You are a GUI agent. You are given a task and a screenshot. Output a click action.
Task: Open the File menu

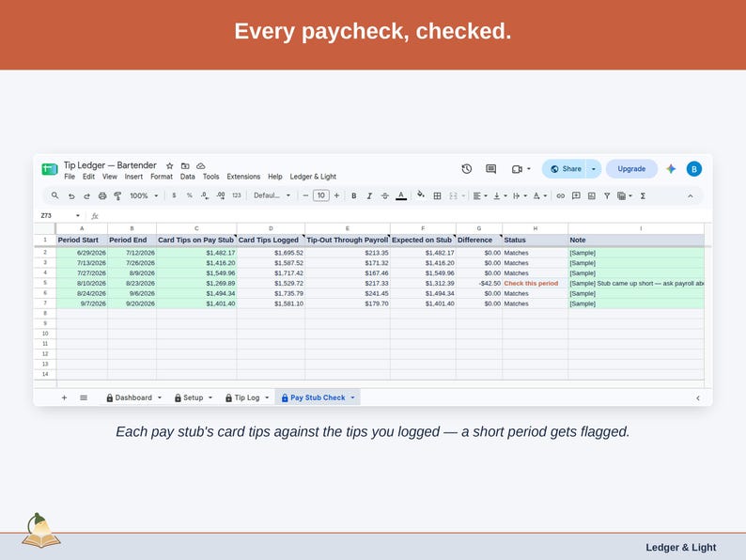(x=70, y=177)
